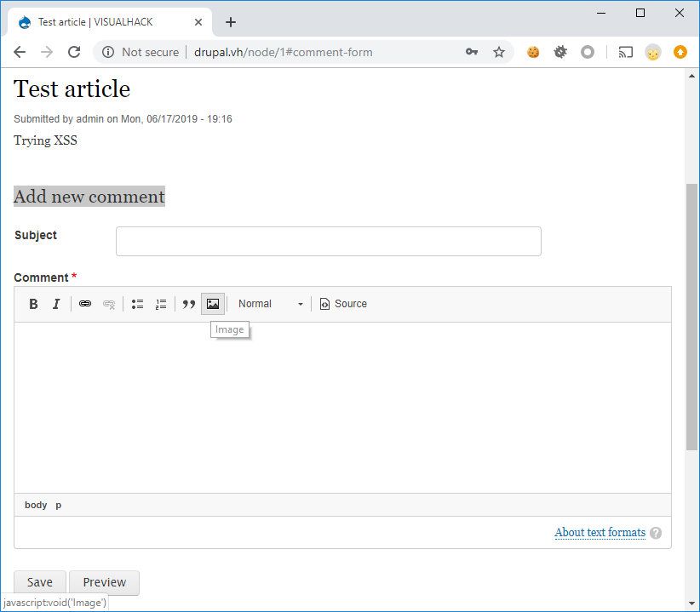Click the Subject field label

(x=36, y=235)
